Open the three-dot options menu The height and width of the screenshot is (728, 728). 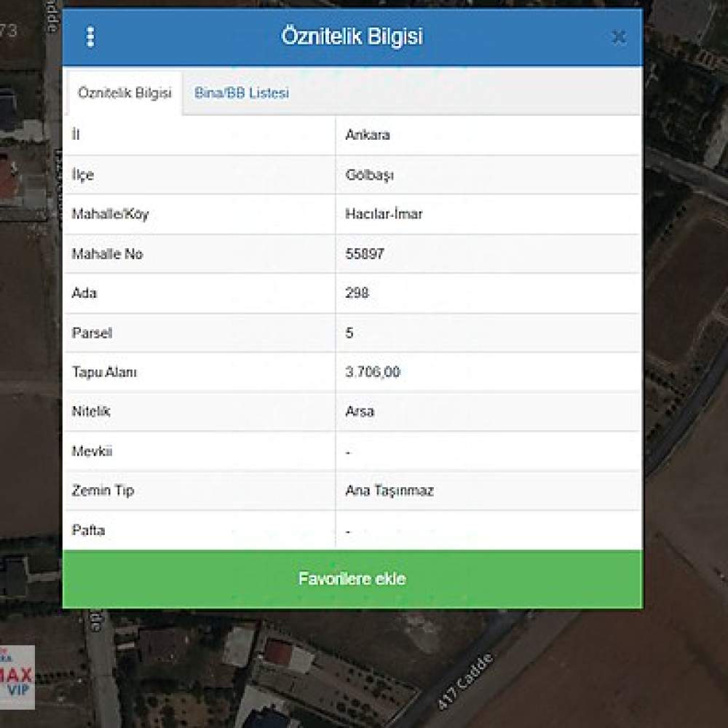click(90, 36)
